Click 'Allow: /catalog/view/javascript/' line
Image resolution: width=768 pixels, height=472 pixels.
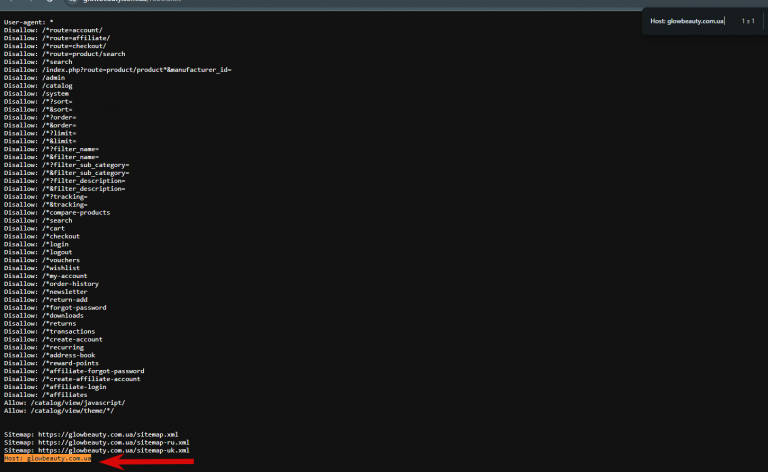click(x=65, y=402)
